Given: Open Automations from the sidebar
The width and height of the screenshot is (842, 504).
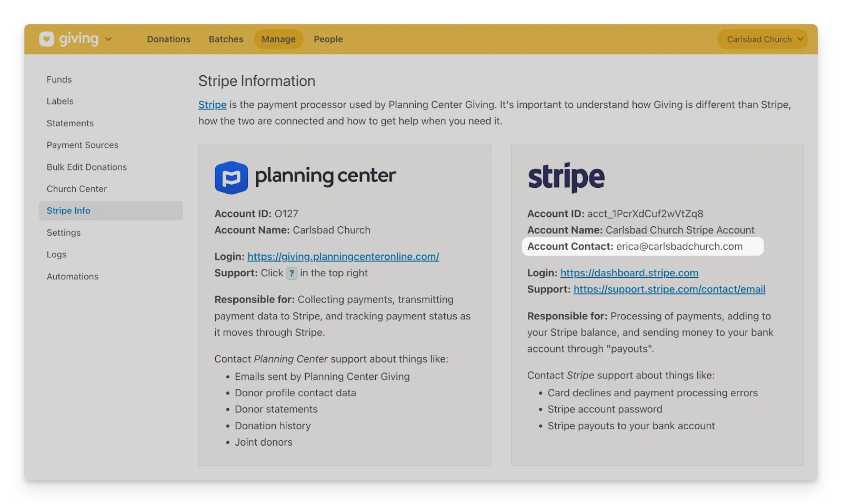Looking at the screenshot, I should coord(72,277).
